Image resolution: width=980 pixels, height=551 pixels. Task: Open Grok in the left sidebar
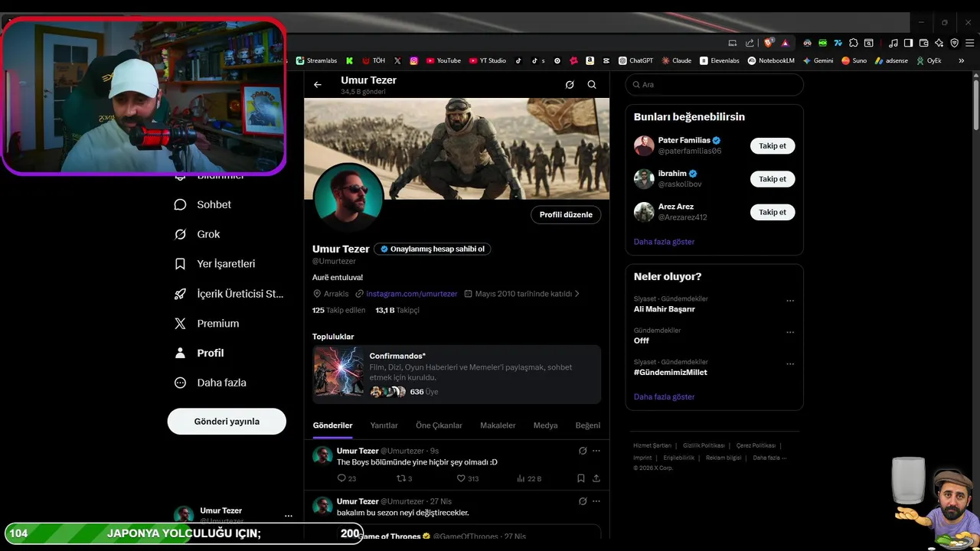pos(198,234)
